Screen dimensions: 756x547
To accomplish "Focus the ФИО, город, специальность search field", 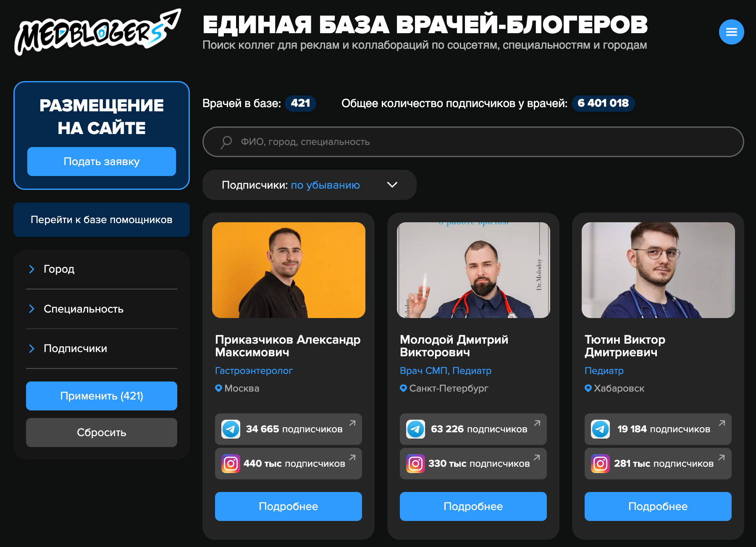I will 473,142.
